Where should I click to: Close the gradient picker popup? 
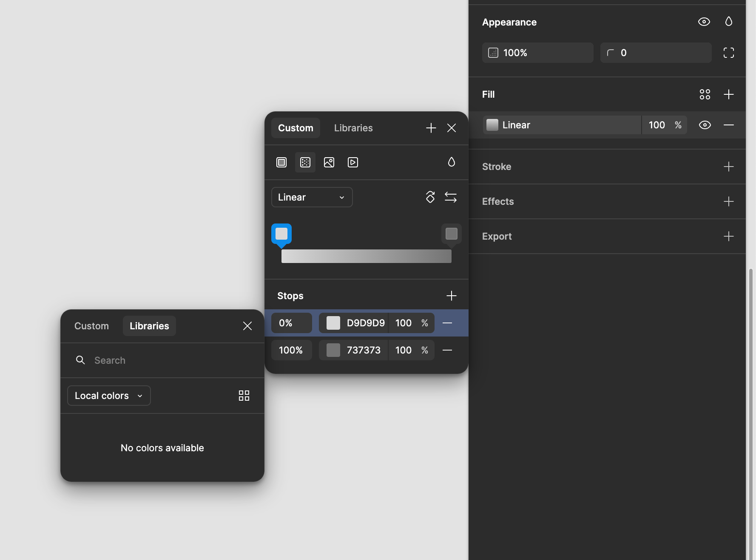(x=452, y=128)
